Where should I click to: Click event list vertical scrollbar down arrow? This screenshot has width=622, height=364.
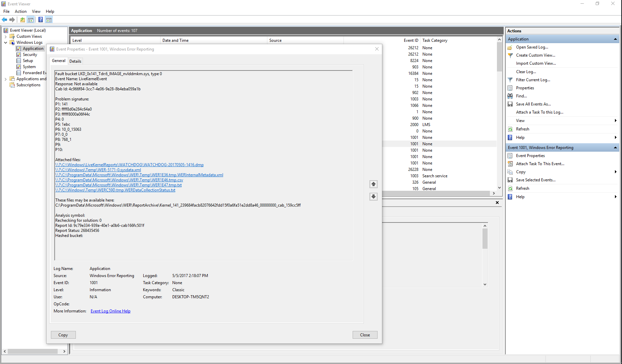pos(499,188)
